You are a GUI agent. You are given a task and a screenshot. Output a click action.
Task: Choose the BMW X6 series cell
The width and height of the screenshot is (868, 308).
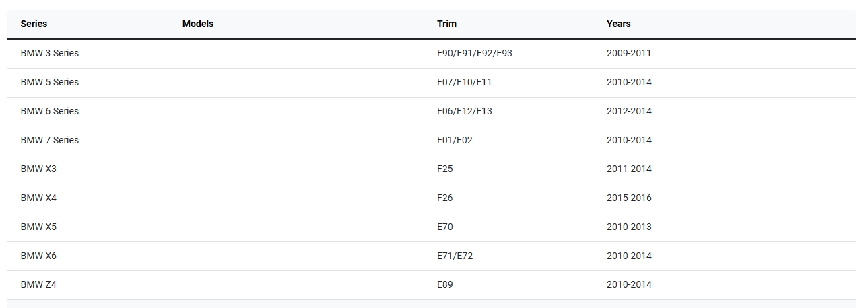pos(38,256)
